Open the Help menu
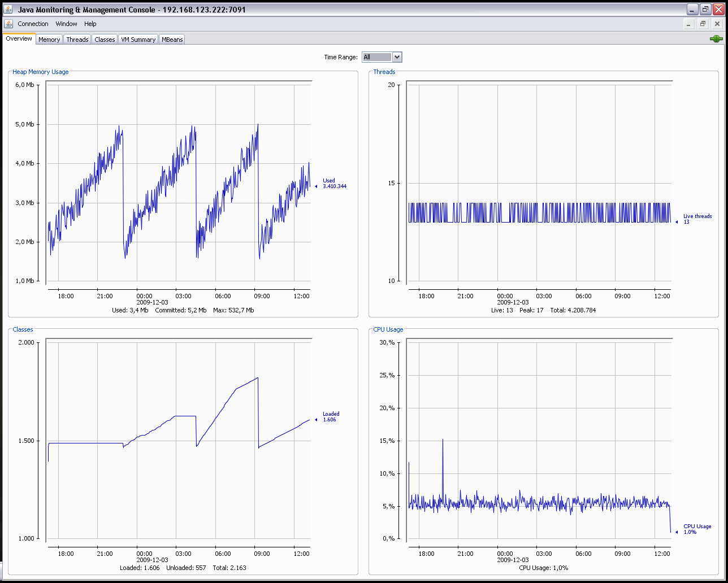 [x=90, y=24]
